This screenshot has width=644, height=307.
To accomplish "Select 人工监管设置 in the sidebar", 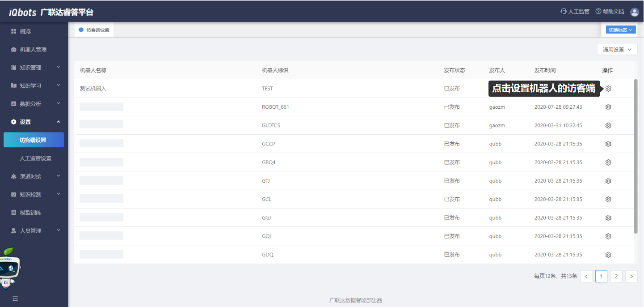I will pos(35,158).
